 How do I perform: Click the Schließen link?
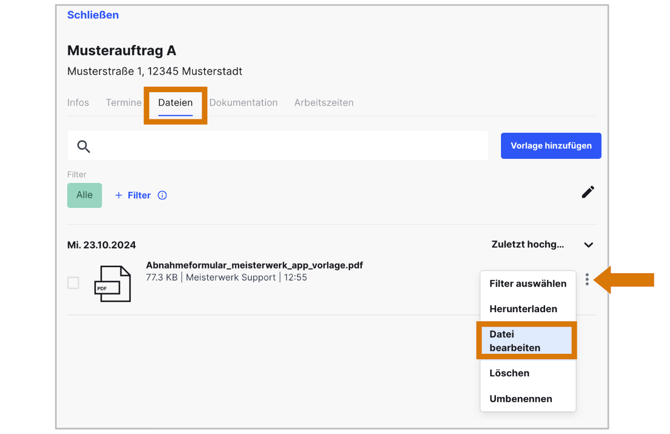point(93,15)
